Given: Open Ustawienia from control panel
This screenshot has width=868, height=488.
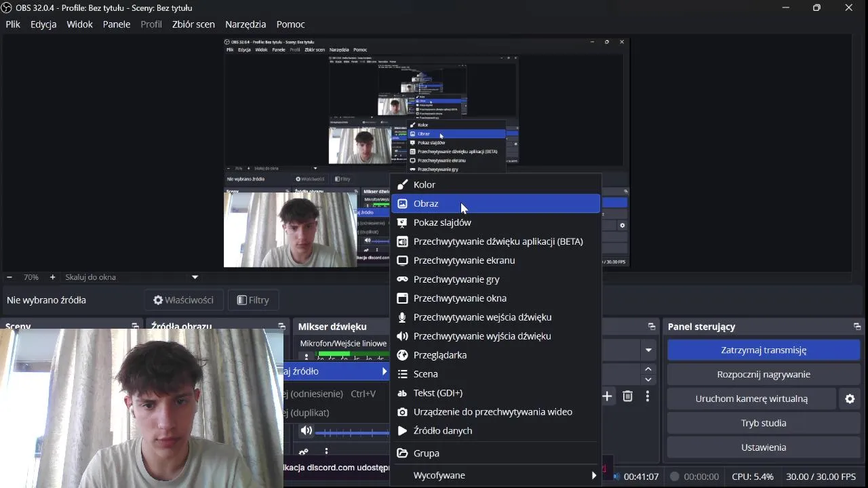Looking at the screenshot, I should point(764,447).
